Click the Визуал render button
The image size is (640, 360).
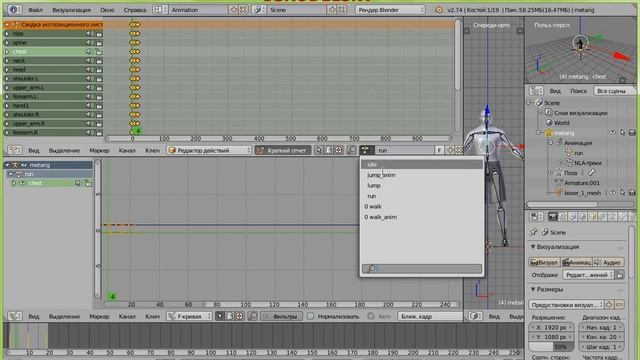[x=544, y=262]
